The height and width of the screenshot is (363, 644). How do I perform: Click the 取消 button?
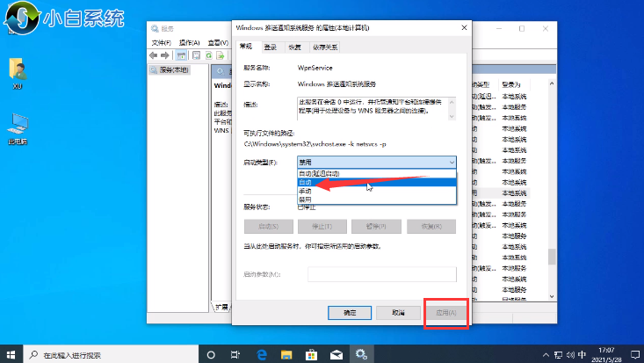pyautogui.click(x=398, y=313)
